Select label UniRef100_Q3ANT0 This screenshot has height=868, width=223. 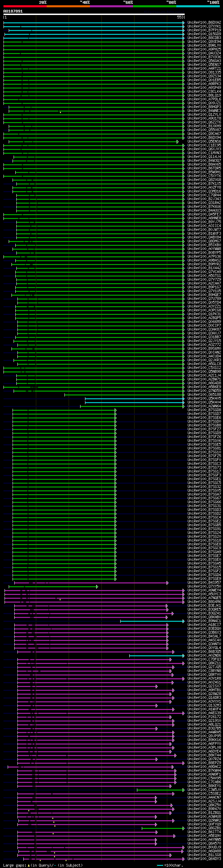click(204, 644)
